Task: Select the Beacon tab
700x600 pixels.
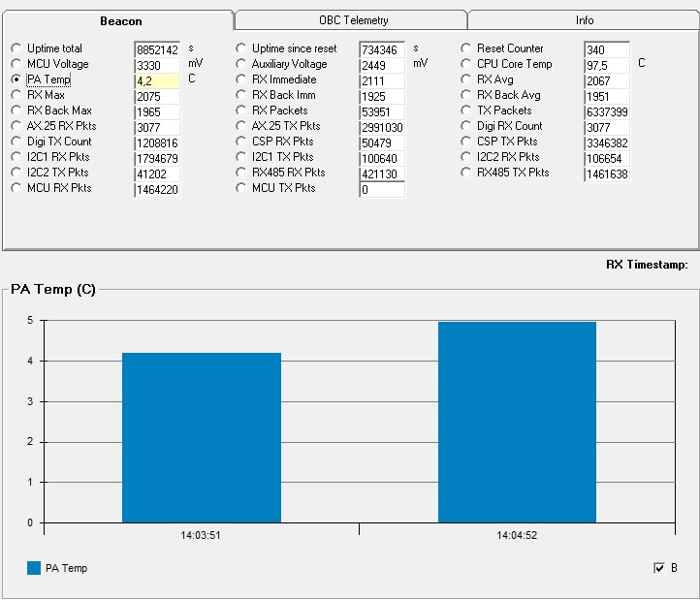Action: (x=121, y=20)
